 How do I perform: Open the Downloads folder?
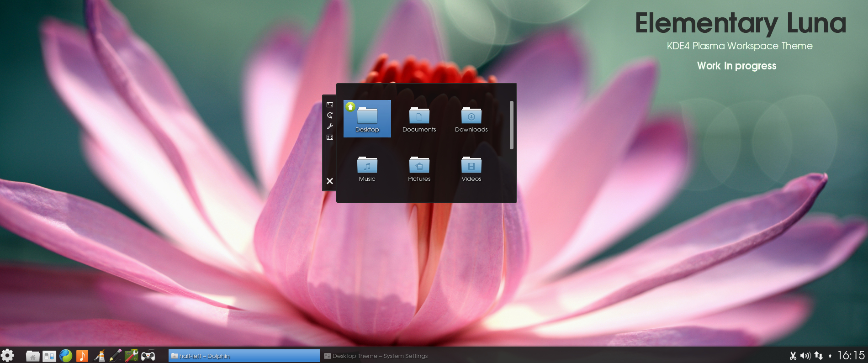[471, 120]
